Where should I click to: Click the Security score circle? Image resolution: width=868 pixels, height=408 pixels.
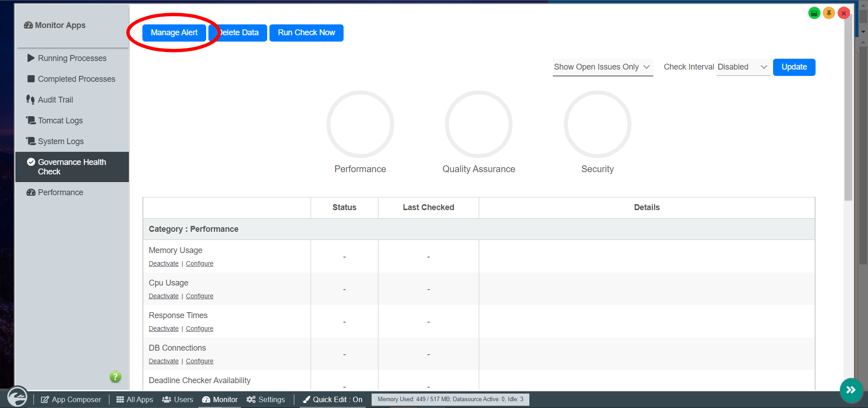coord(597,124)
